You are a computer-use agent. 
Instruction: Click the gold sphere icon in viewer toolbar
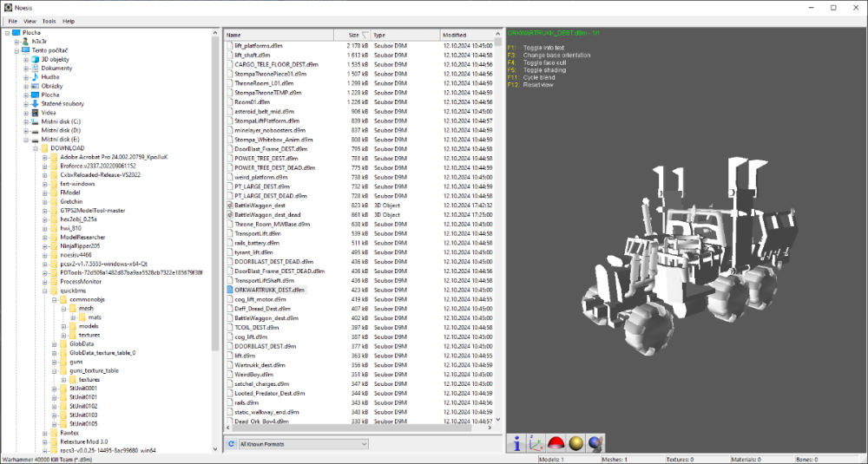[x=575, y=443]
